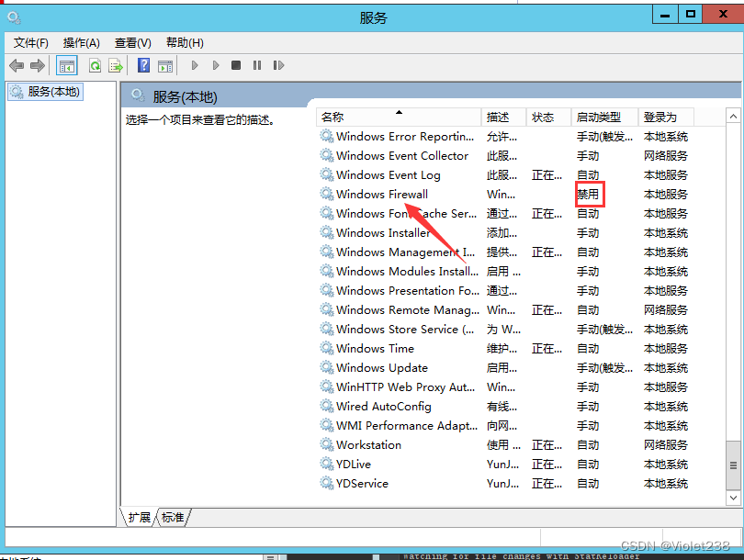Click the second play arrow toolbar icon

[x=216, y=65]
